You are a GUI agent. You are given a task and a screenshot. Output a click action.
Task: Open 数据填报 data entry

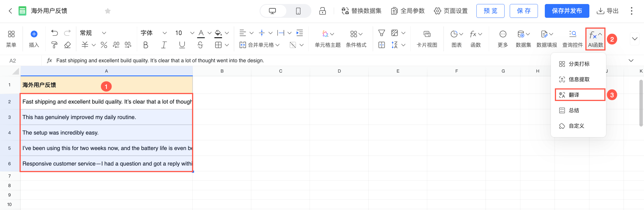[547, 39]
